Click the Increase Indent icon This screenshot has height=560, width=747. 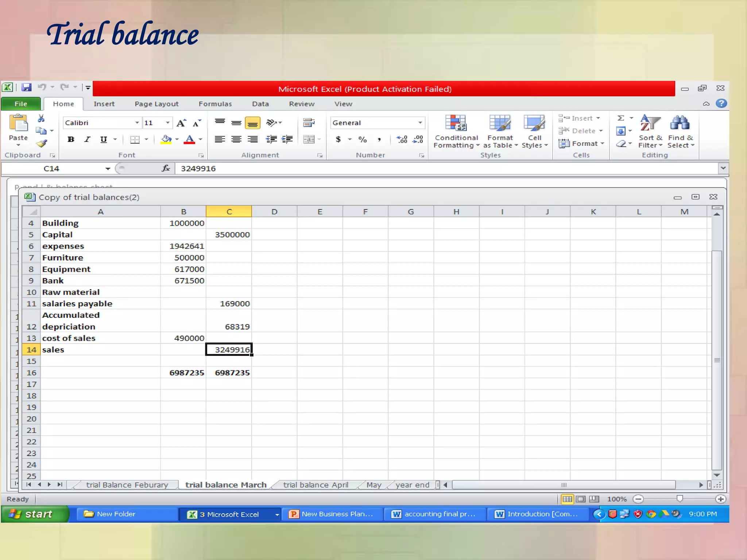pos(287,139)
